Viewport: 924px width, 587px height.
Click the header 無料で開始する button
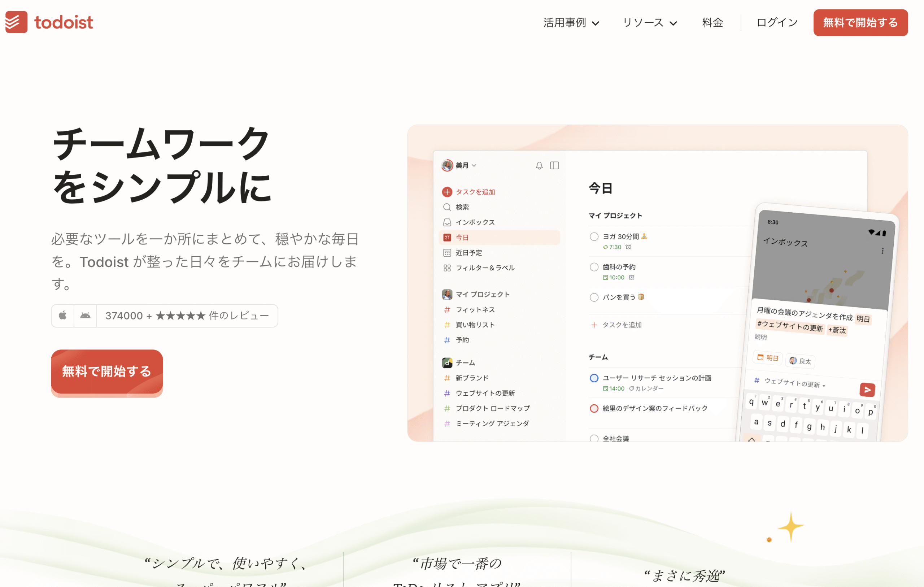coord(860,23)
